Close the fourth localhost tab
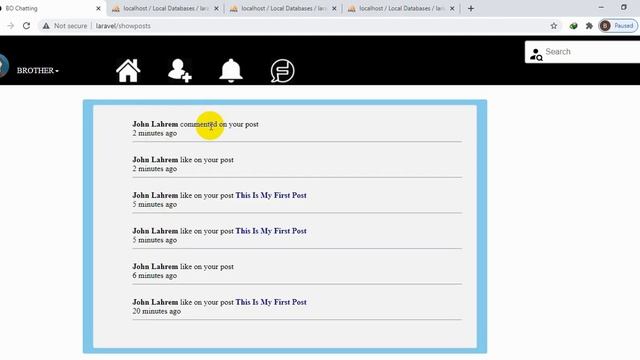This screenshot has height=360, width=640. coord(452,8)
